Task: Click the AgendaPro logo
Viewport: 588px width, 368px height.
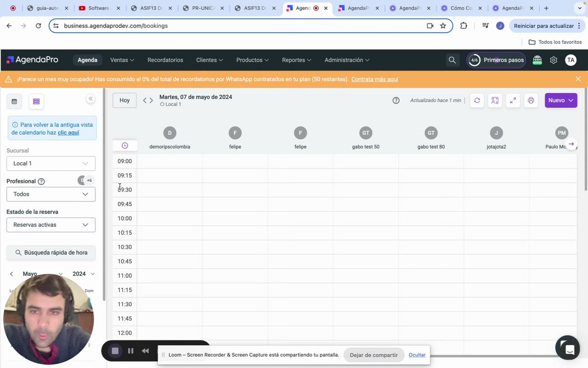Action: 32,60
